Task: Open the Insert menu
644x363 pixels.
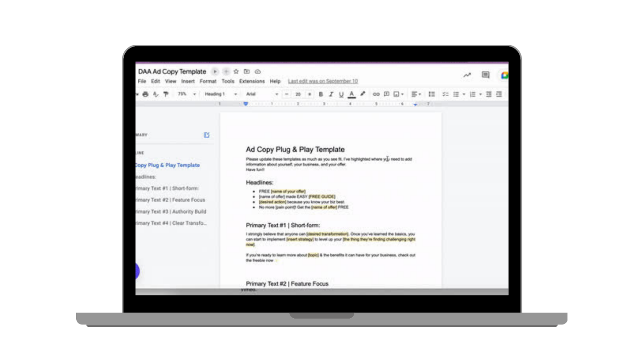Action: [x=188, y=81]
